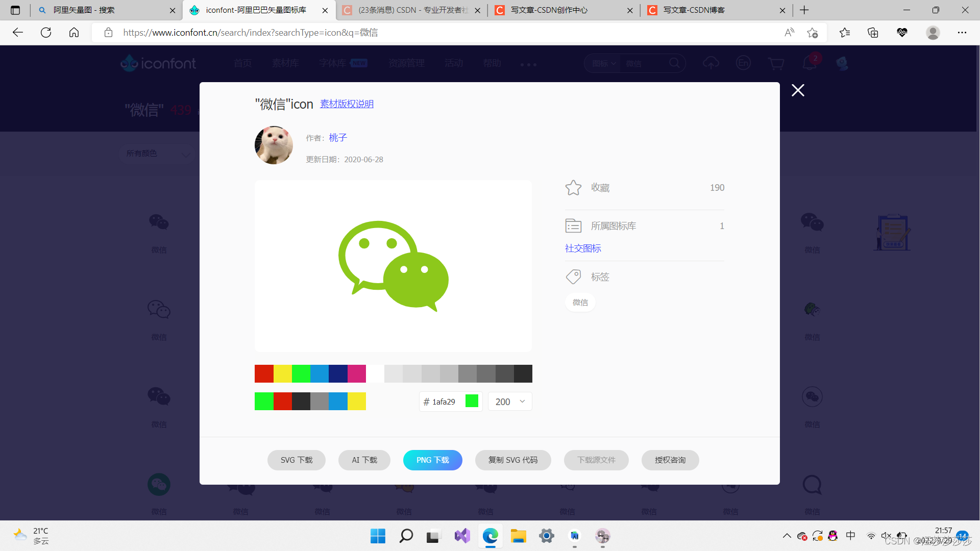Click the tag icon beside 标签
980x551 pixels.
(x=573, y=276)
